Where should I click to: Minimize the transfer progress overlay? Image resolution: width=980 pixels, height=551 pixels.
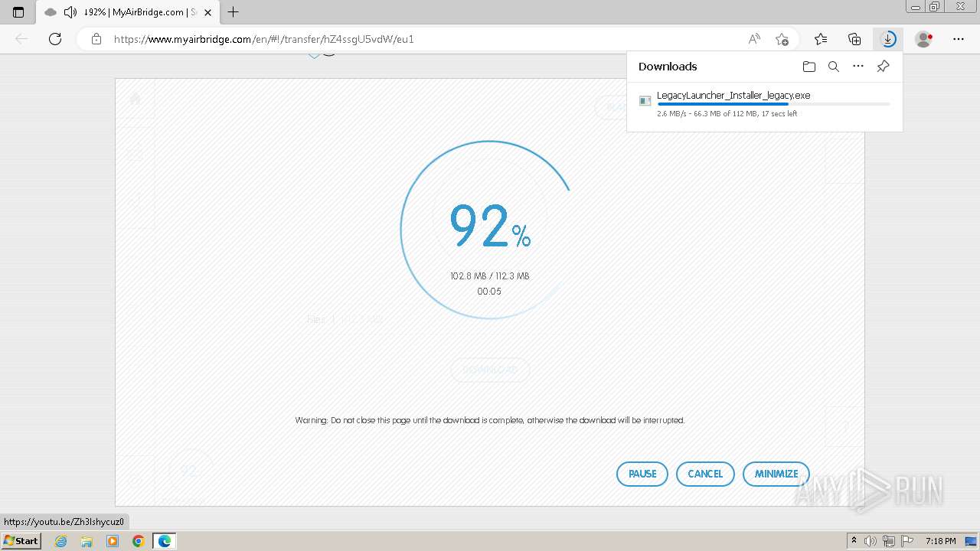tap(776, 474)
